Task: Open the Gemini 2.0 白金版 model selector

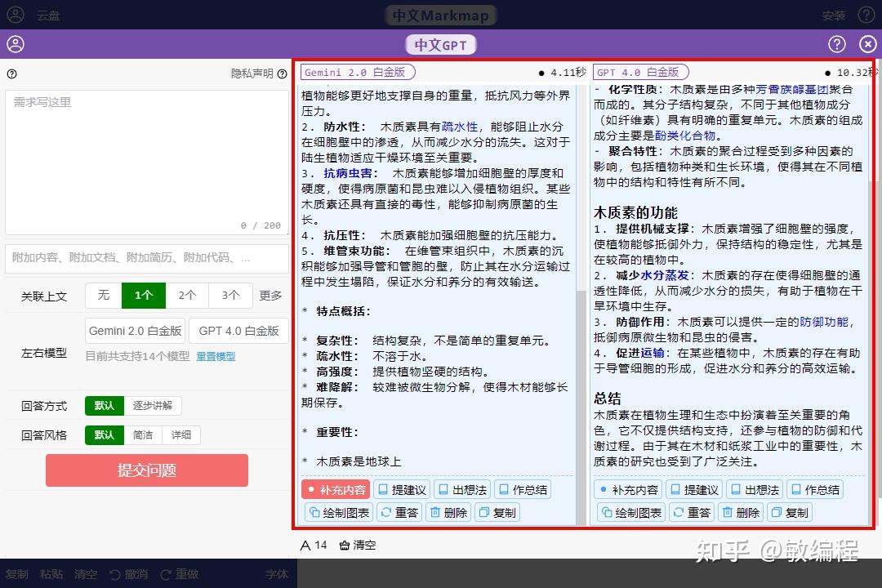Action: [135, 331]
